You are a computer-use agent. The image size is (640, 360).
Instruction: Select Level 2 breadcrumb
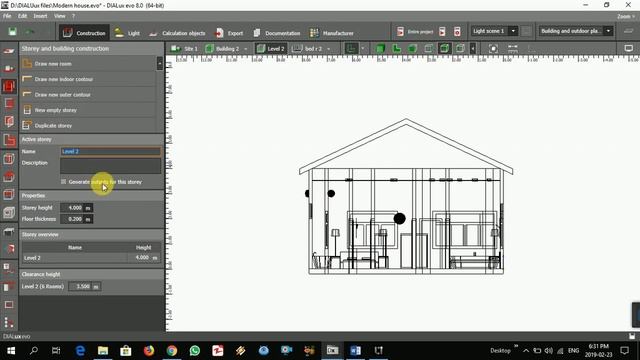(270, 49)
